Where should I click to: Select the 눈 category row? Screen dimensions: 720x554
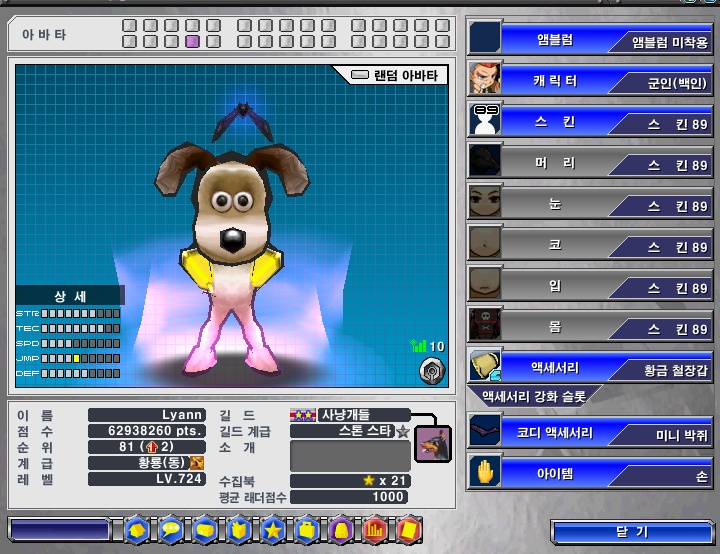(590, 202)
